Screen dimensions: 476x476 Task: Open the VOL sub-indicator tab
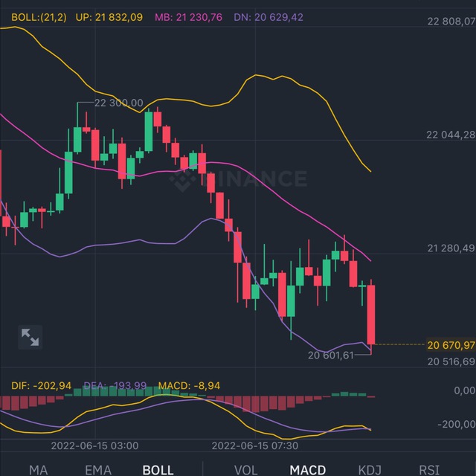click(x=246, y=469)
